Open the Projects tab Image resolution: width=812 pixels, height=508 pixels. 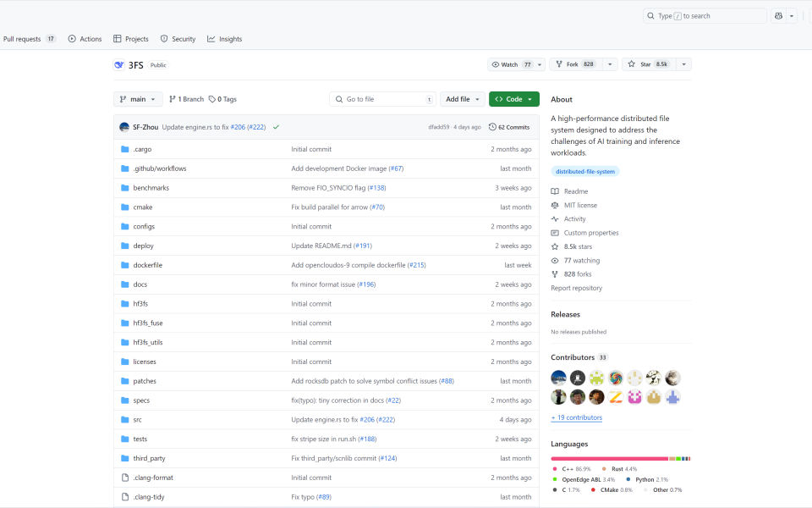131,39
